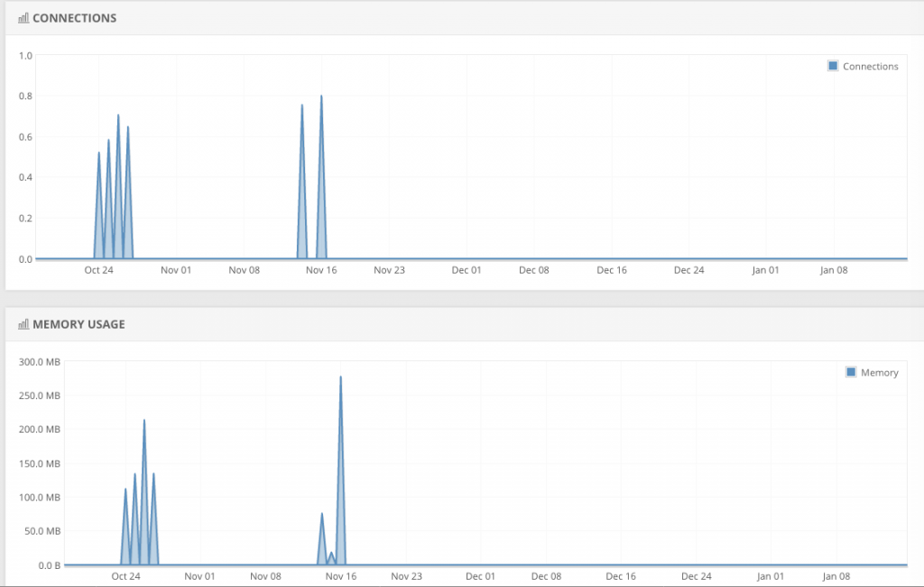Click the bar chart icon beside CONNECTIONS
Image resolution: width=924 pixels, height=587 pixels.
click(x=23, y=18)
